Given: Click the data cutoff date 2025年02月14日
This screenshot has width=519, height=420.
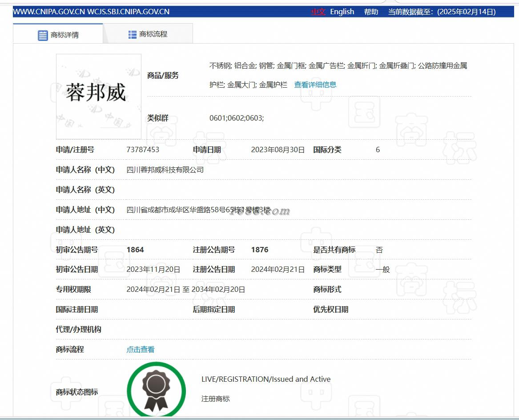Looking at the screenshot, I should [x=467, y=12].
